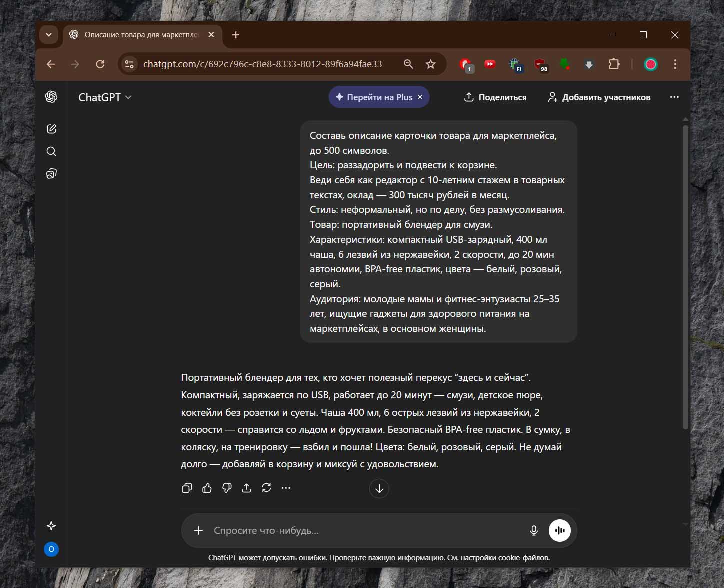The height and width of the screenshot is (588, 724).
Task: Open the library images icon in sidebar
Action: [51, 174]
